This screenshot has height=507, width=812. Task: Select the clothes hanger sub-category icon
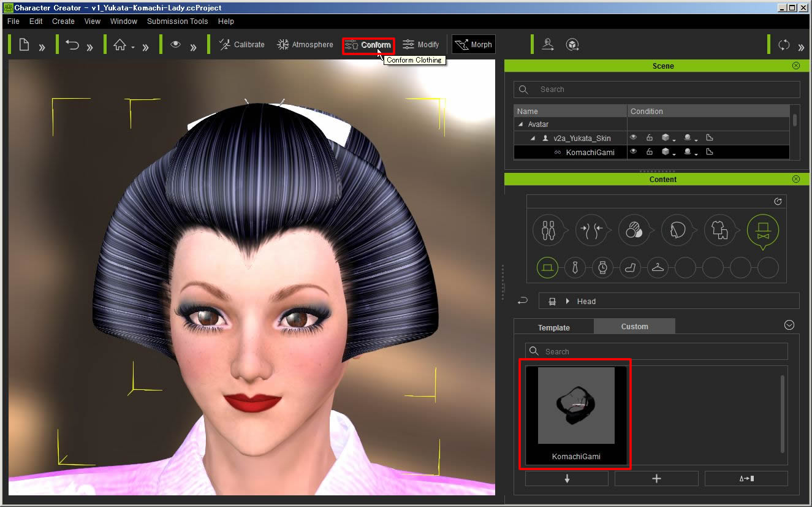coord(658,268)
